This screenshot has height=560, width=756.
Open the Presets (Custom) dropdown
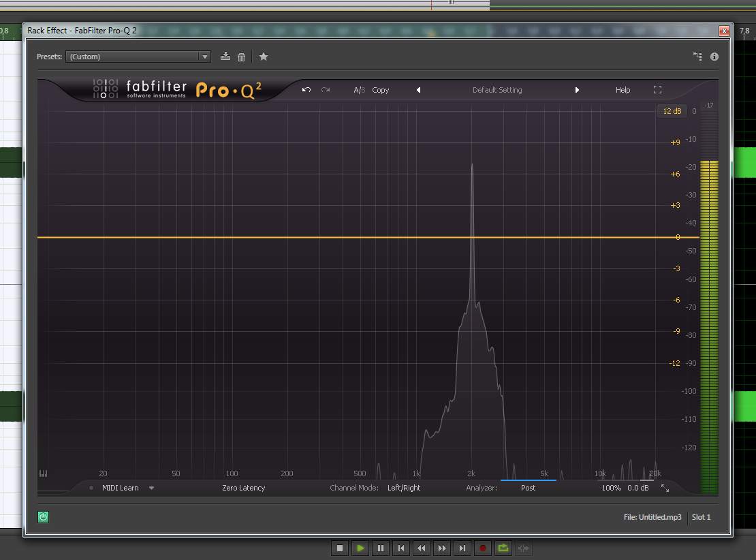pos(138,57)
